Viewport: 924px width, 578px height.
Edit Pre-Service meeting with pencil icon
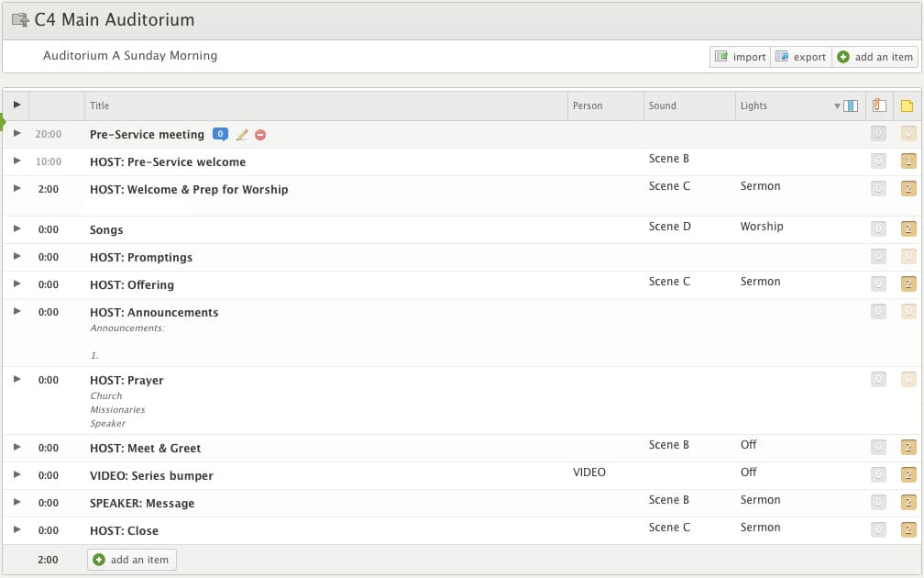(242, 135)
